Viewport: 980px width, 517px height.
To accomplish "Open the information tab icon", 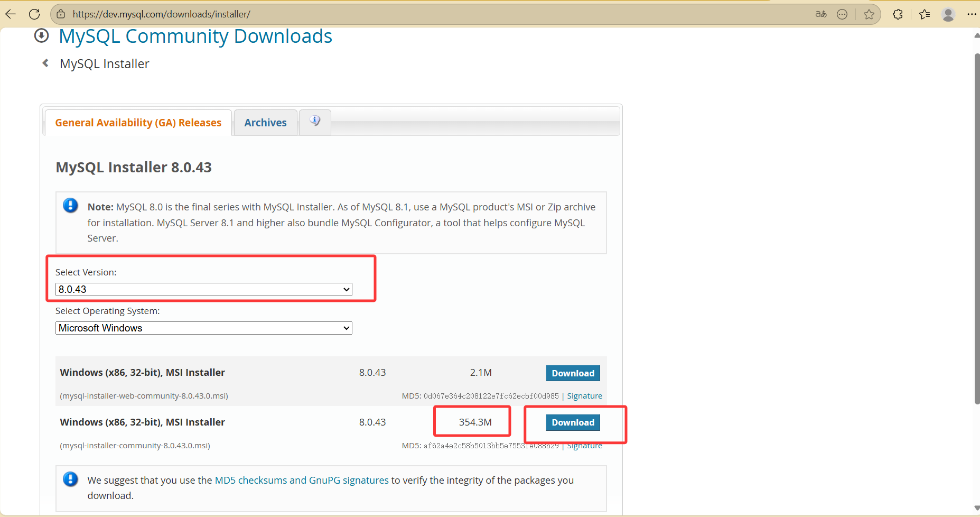I will point(315,121).
